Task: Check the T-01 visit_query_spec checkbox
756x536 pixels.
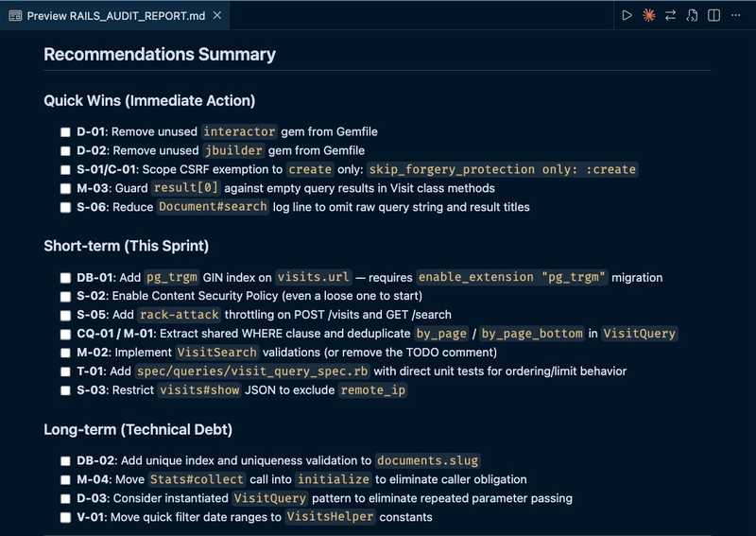Action: 65,372
